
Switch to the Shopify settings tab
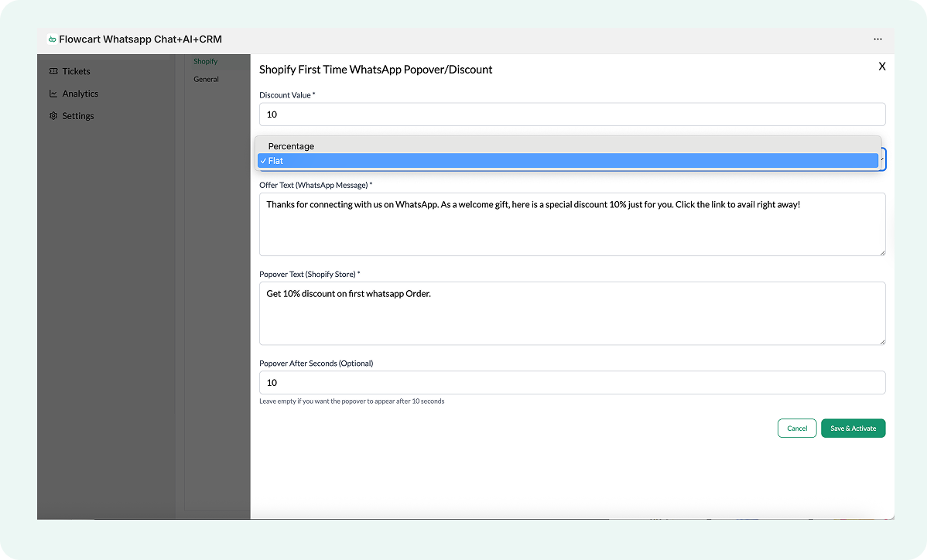coord(205,61)
